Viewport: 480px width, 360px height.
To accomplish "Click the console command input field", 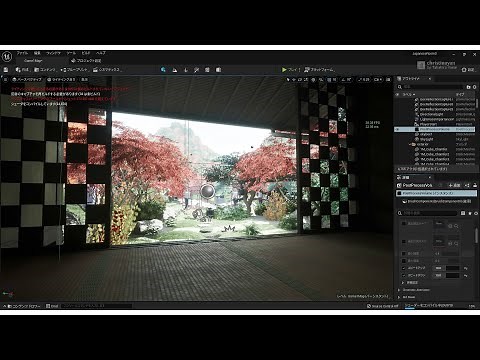I will coord(97,306).
